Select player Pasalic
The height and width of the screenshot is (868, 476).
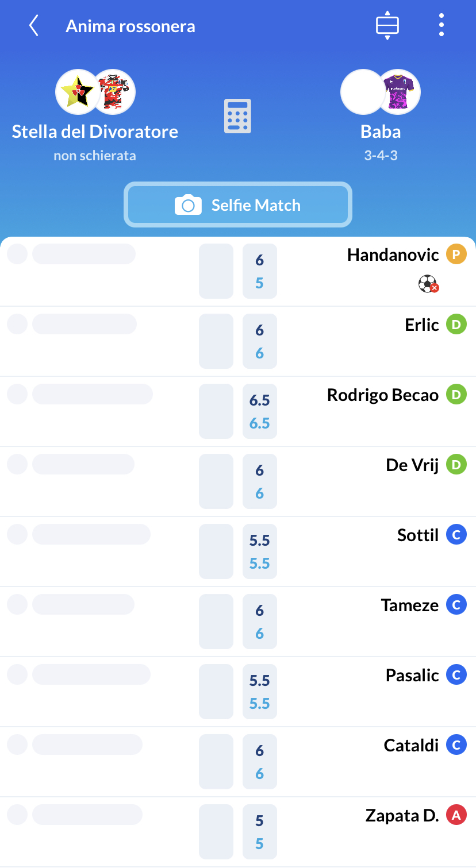pos(412,676)
